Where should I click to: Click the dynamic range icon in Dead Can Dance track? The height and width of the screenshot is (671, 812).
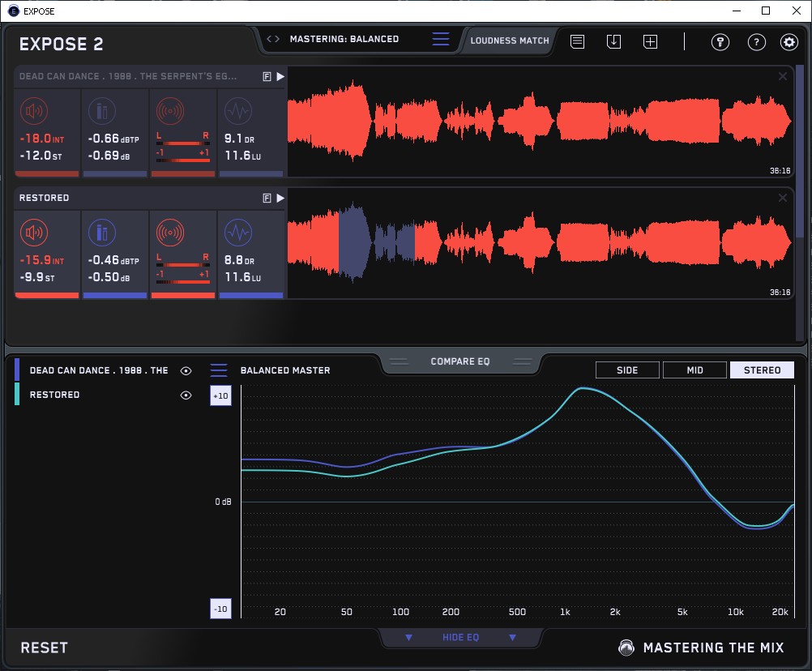click(238, 111)
